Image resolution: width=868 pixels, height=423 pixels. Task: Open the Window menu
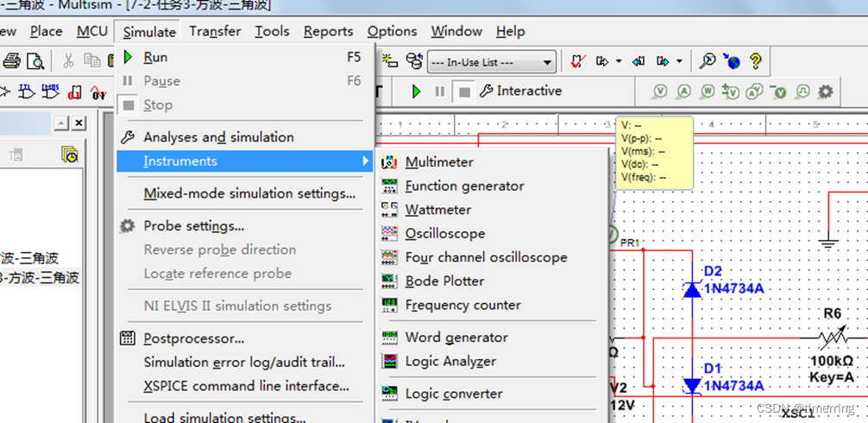[x=456, y=31]
